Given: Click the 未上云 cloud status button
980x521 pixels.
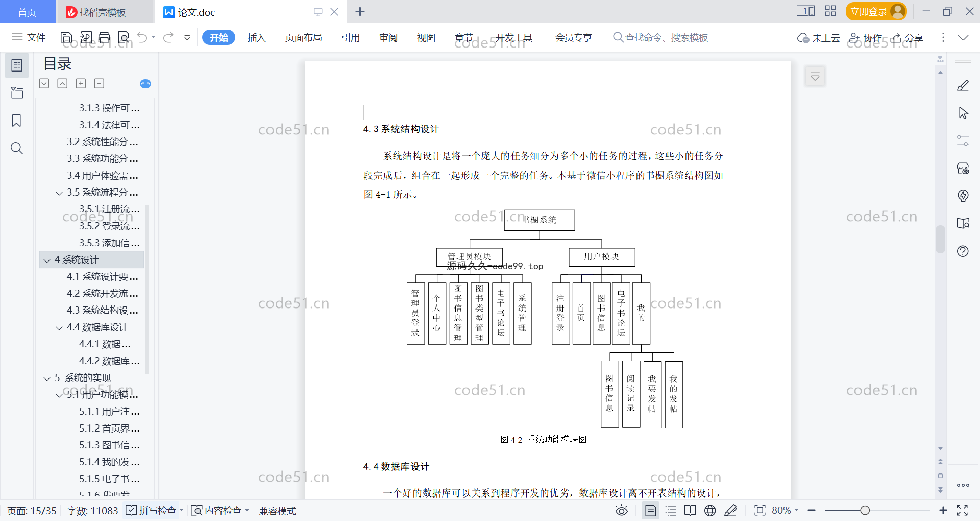Looking at the screenshot, I should (x=819, y=37).
